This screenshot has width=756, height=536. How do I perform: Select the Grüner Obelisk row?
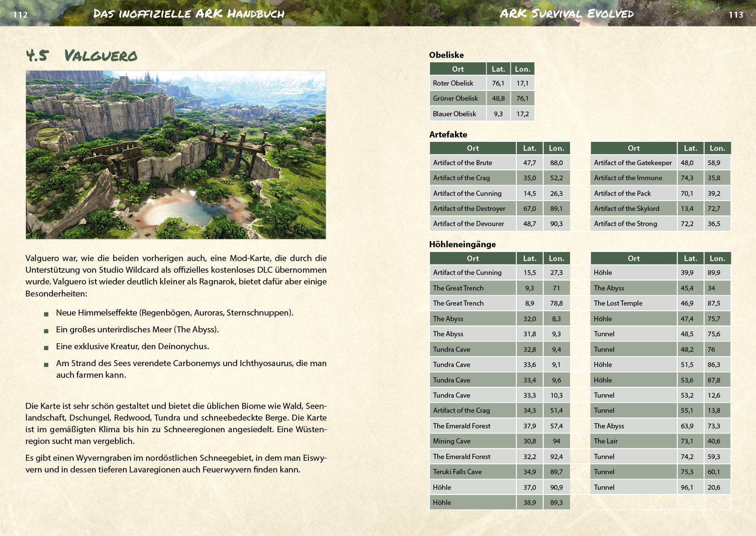click(x=482, y=98)
